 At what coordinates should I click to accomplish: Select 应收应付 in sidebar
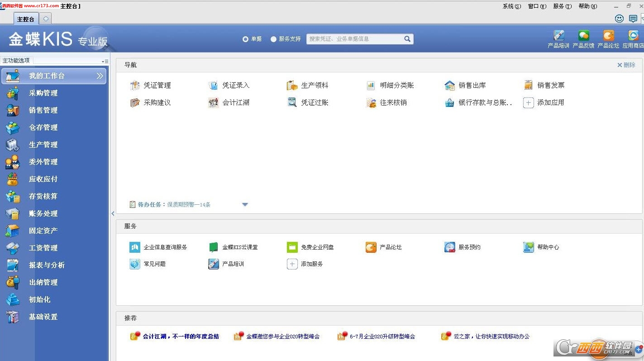54,179
